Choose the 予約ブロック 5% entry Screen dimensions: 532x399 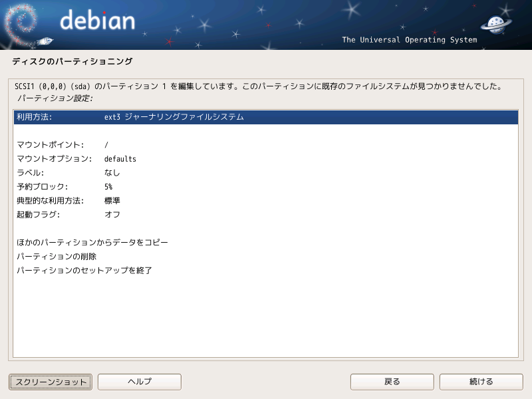(265, 187)
